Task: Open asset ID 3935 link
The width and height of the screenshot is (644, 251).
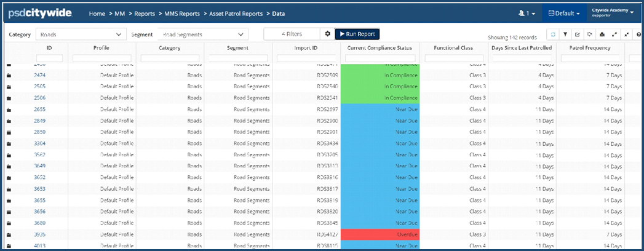Action: [39, 234]
